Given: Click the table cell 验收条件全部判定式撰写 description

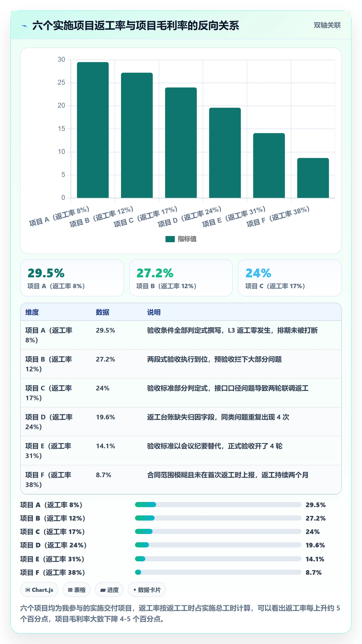Looking at the screenshot, I should (x=232, y=330).
